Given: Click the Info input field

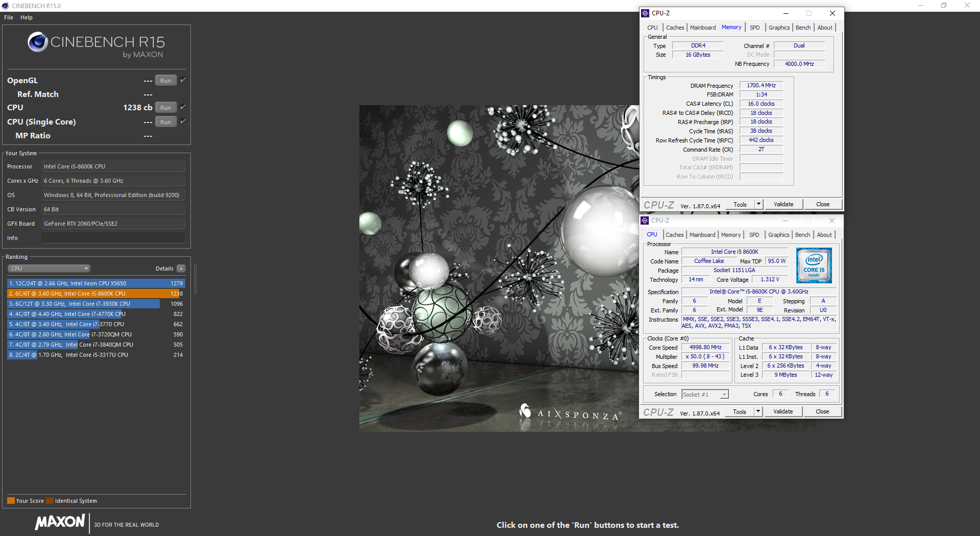Looking at the screenshot, I should (113, 238).
